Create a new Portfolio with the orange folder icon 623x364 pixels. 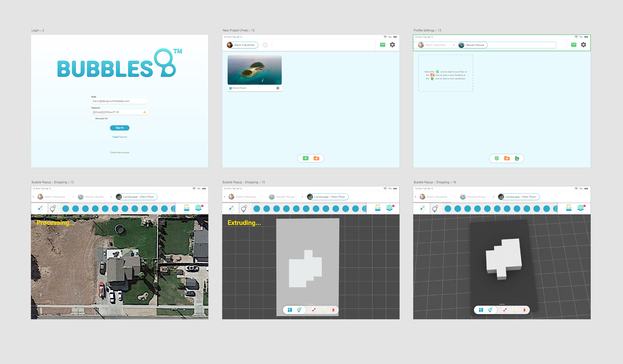(x=507, y=158)
